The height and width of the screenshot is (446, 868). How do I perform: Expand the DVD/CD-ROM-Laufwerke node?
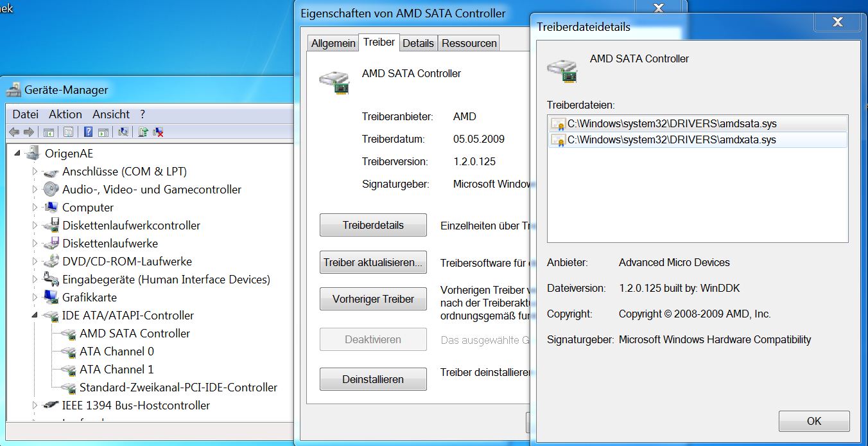point(35,262)
